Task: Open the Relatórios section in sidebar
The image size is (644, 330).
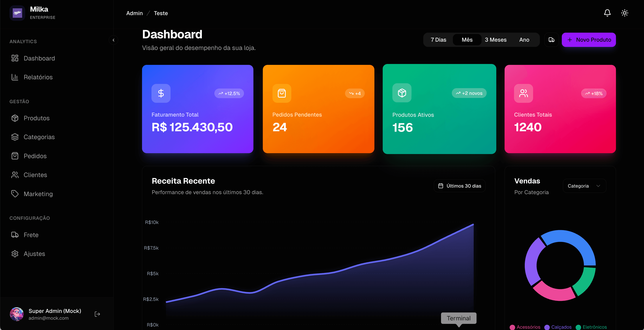Action: click(38, 77)
